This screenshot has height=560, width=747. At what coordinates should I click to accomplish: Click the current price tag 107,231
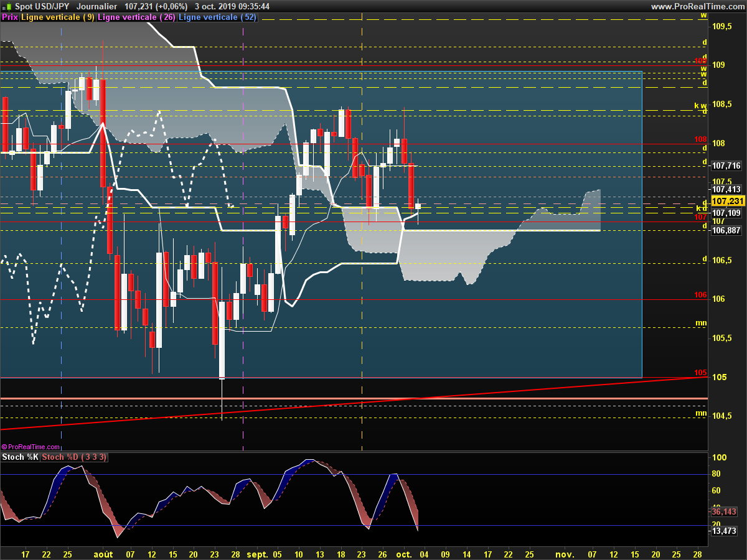(x=728, y=202)
